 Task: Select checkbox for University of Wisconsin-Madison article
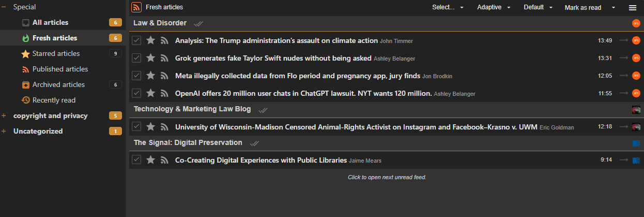click(136, 126)
